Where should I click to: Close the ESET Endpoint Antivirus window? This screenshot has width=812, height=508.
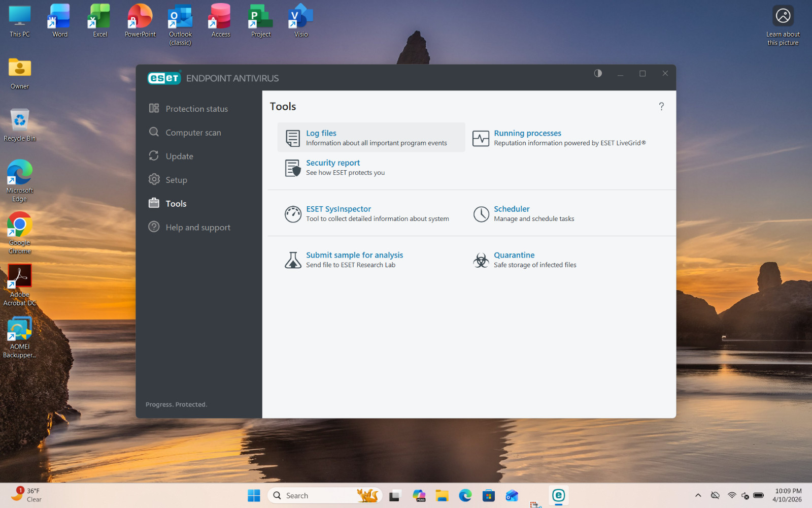coord(665,74)
